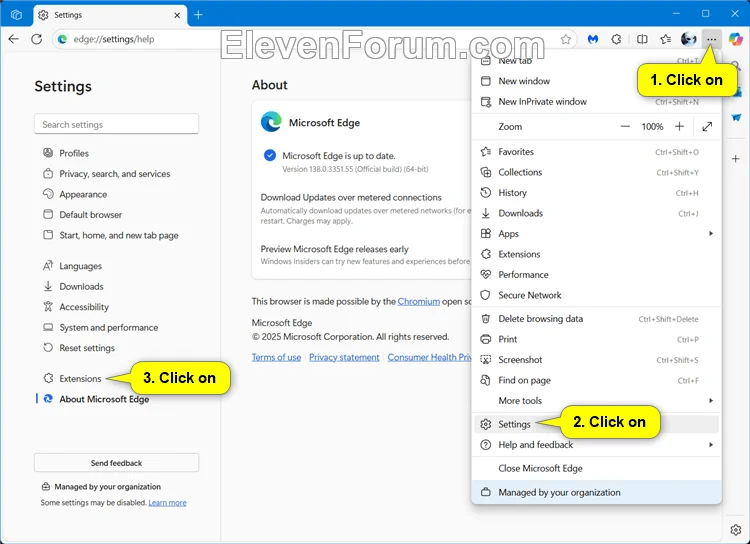Reload the page with the refresh icon
The width and height of the screenshot is (750, 544).
pos(37,39)
